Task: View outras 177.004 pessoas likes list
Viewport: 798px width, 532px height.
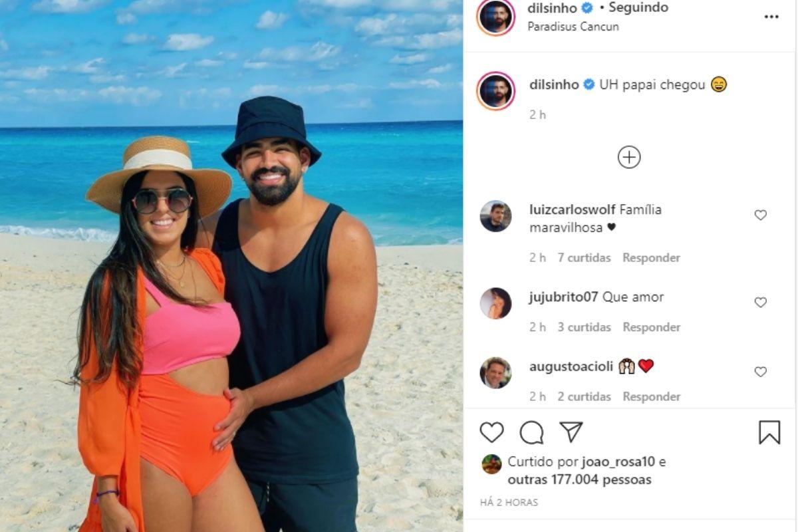Action: [x=579, y=479]
